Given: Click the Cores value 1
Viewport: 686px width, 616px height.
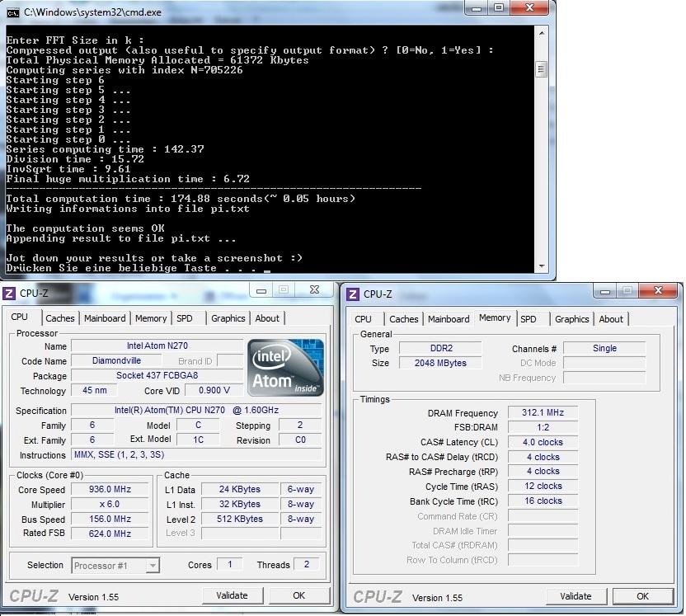Looking at the screenshot, I should tap(230, 564).
